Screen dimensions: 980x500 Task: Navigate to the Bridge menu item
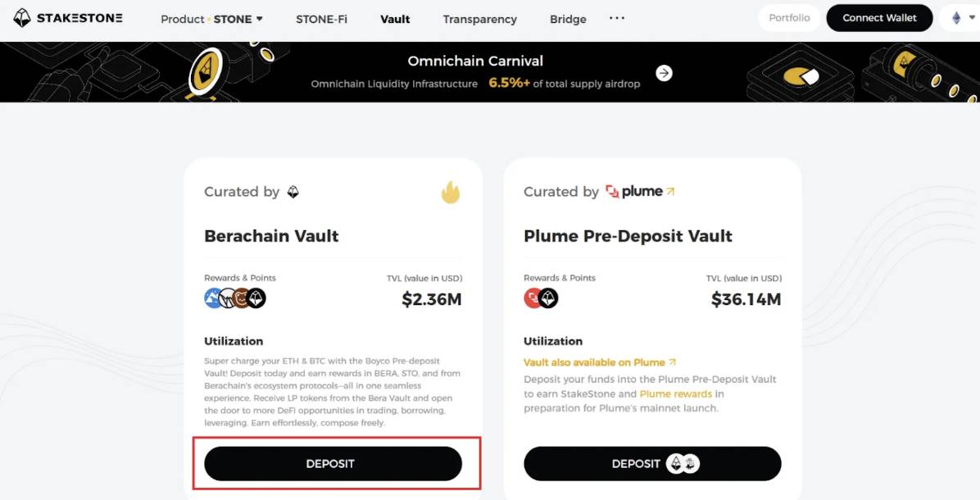(568, 19)
